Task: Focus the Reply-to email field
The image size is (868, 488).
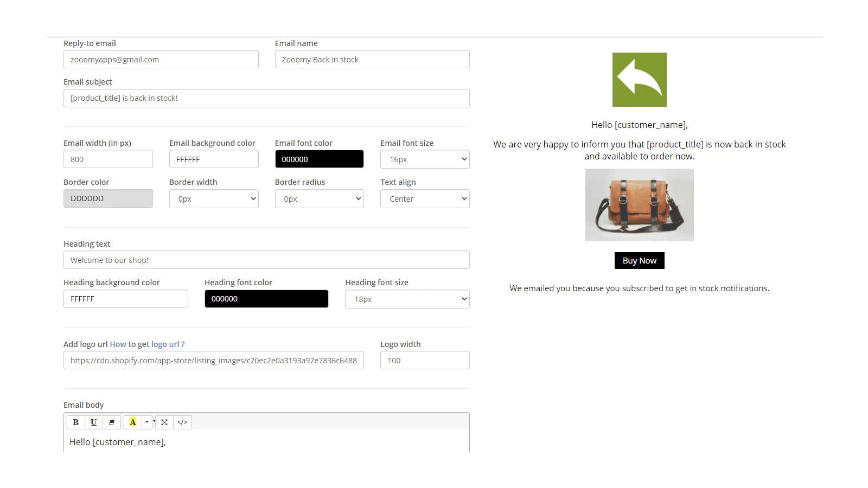Action: point(161,60)
